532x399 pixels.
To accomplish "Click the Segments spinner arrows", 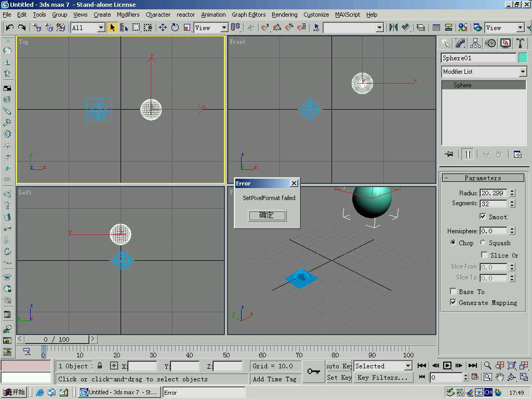I will click(x=512, y=203).
